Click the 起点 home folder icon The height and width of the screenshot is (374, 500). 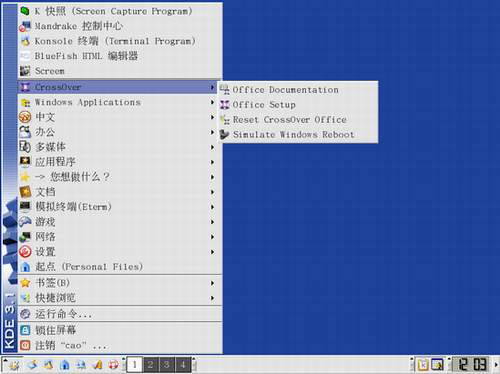tap(25, 267)
